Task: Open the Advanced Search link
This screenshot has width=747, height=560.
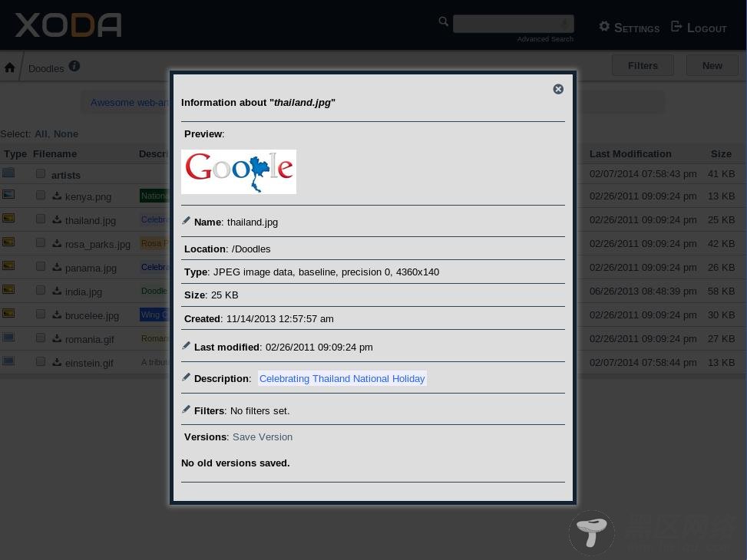Action: click(x=545, y=39)
